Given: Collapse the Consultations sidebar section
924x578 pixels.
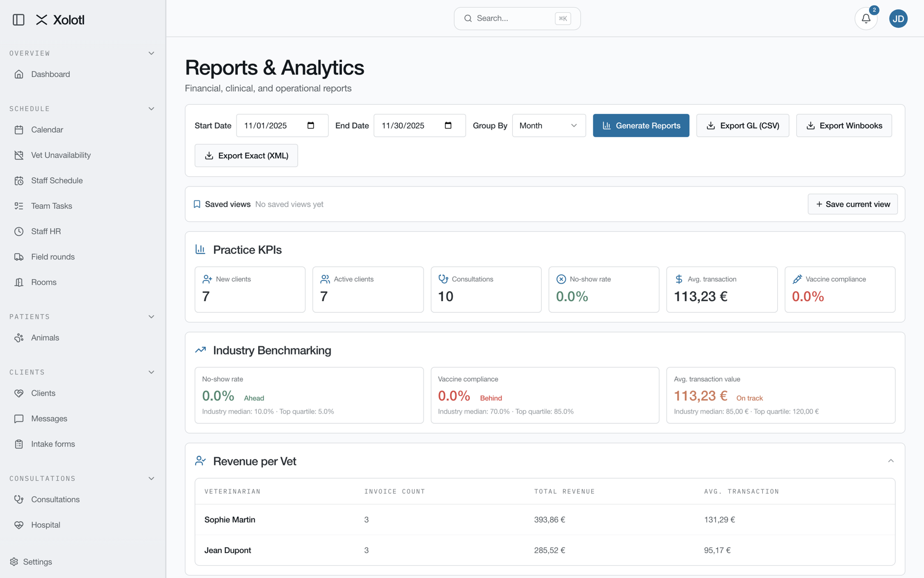Looking at the screenshot, I should (151, 478).
